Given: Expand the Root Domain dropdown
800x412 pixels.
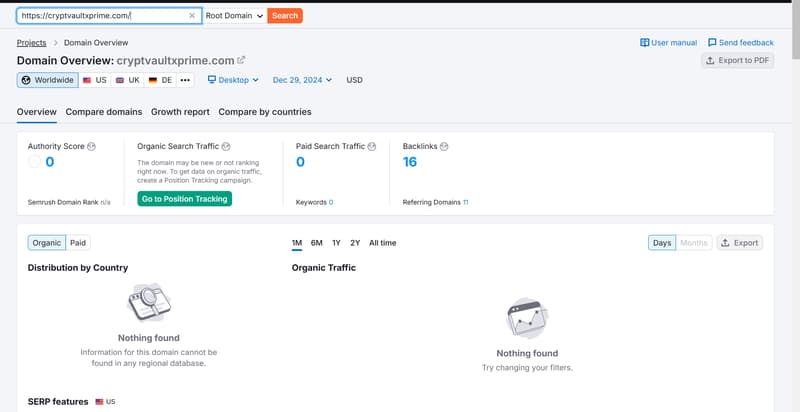Looking at the screenshot, I should tap(234, 16).
